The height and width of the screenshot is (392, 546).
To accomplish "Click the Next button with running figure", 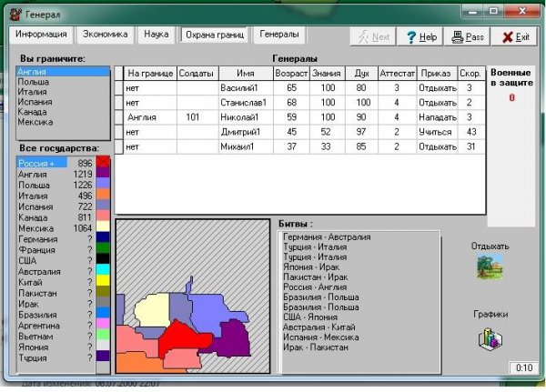I will (373, 37).
